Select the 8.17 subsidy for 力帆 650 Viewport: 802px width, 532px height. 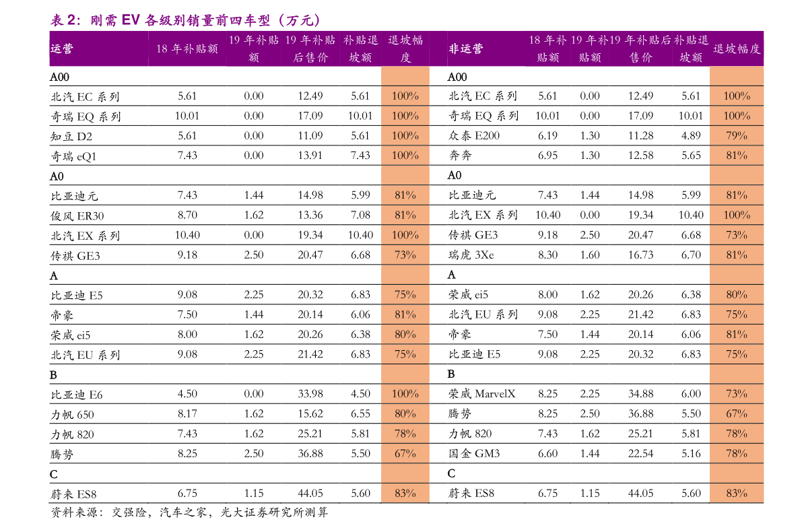pyautogui.click(x=187, y=414)
